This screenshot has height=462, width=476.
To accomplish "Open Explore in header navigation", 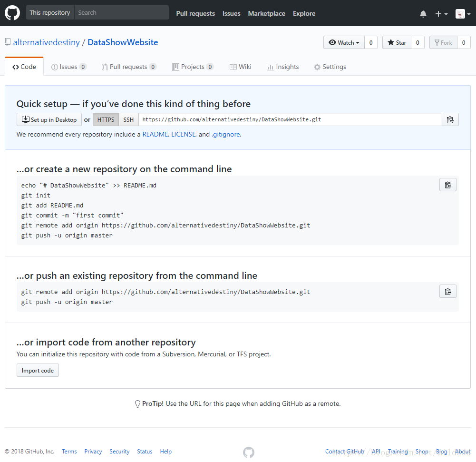I will pos(304,13).
